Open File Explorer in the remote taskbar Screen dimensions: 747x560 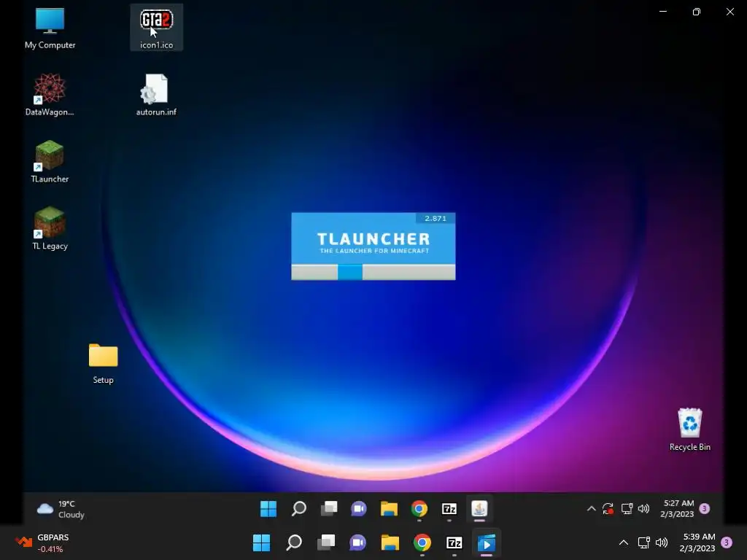[389, 508]
